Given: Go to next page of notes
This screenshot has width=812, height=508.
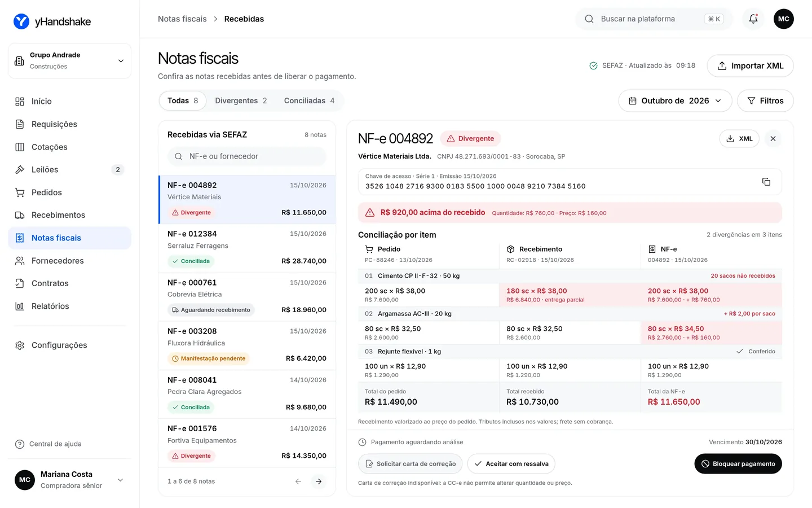Looking at the screenshot, I should [319, 481].
